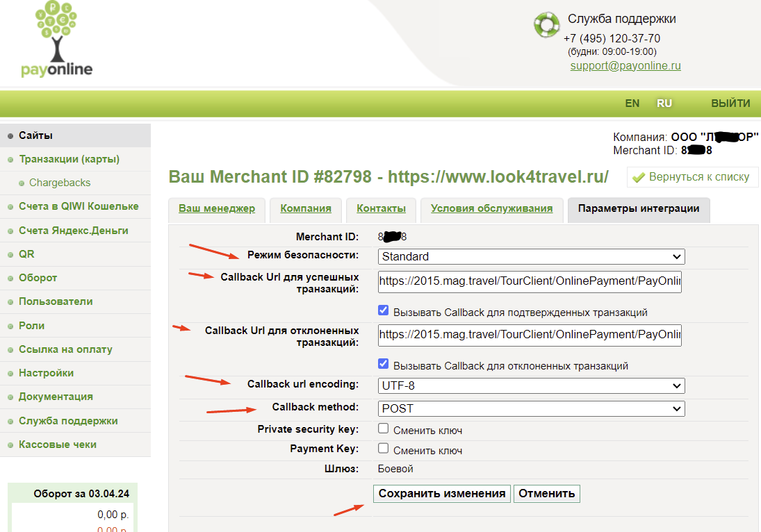Switch to Компания tab
Image resolution: width=761 pixels, height=532 pixels.
pyautogui.click(x=306, y=208)
